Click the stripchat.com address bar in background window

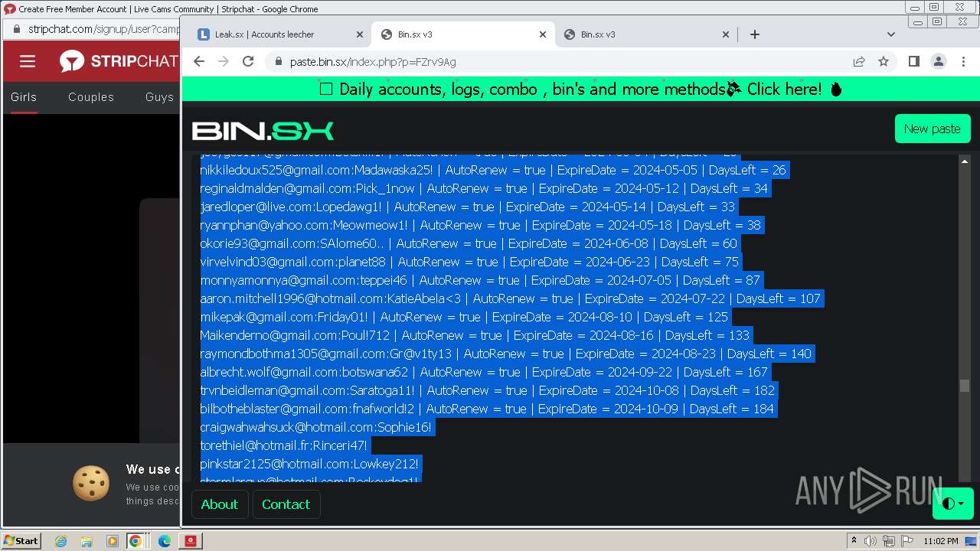[x=103, y=29]
